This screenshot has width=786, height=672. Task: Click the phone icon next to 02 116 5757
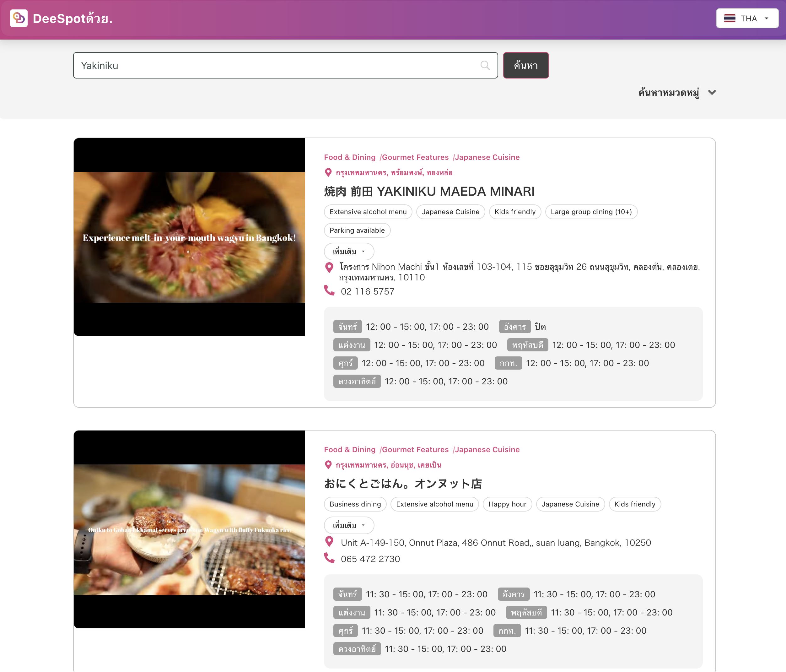pos(329,291)
